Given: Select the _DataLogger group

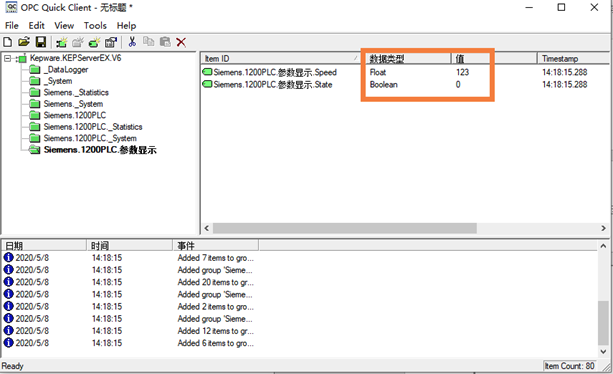Looking at the screenshot, I should pos(66,70).
